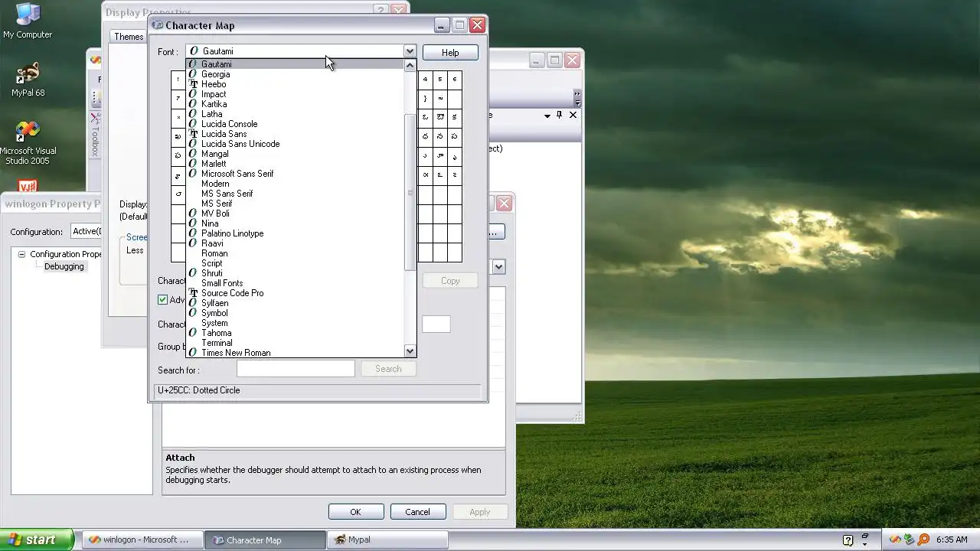
Task: Click the help tray icon in taskbar
Action: click(x=848, y=540)
